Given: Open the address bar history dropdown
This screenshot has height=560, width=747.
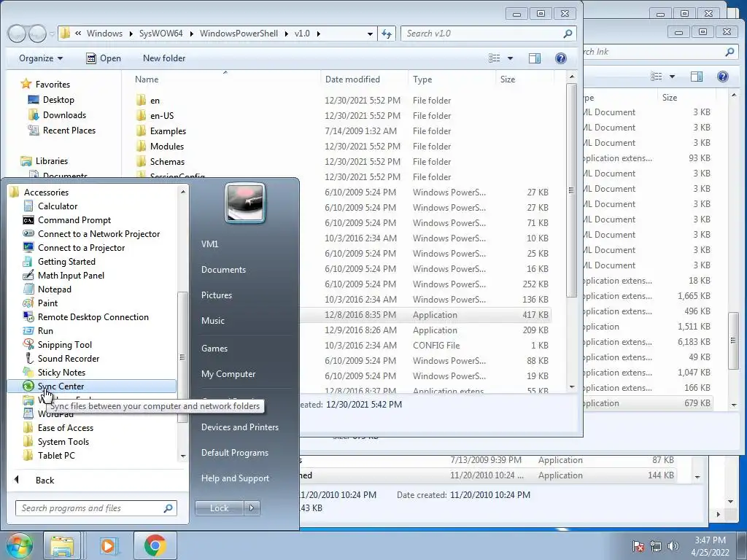Looking at the screenshot, I should point(370,34).
